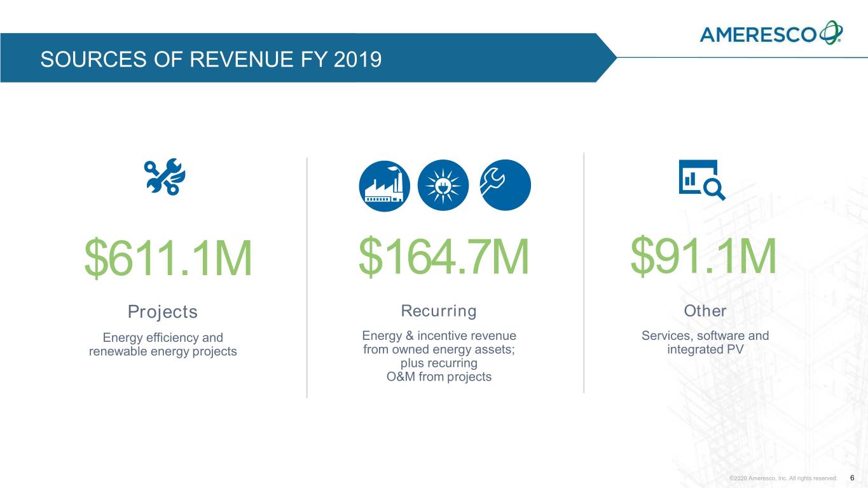The image size is (868, 488).
Task: Select the slide page number 6
Action: click(851, 477)
